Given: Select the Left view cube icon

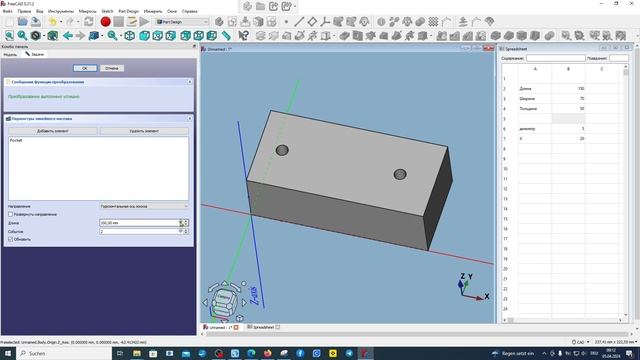Looking at the screenshot, I should tap(211, 36).
